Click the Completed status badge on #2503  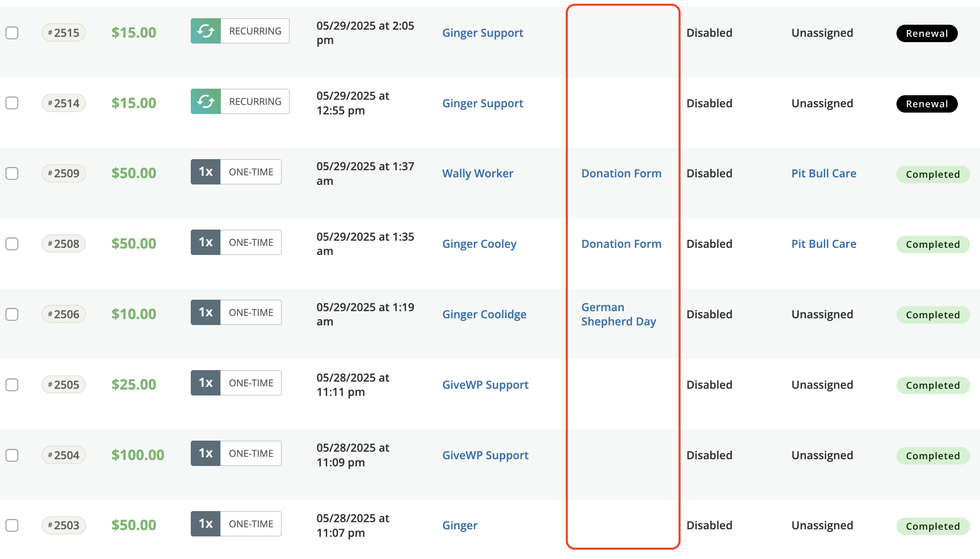pos(933,526)
